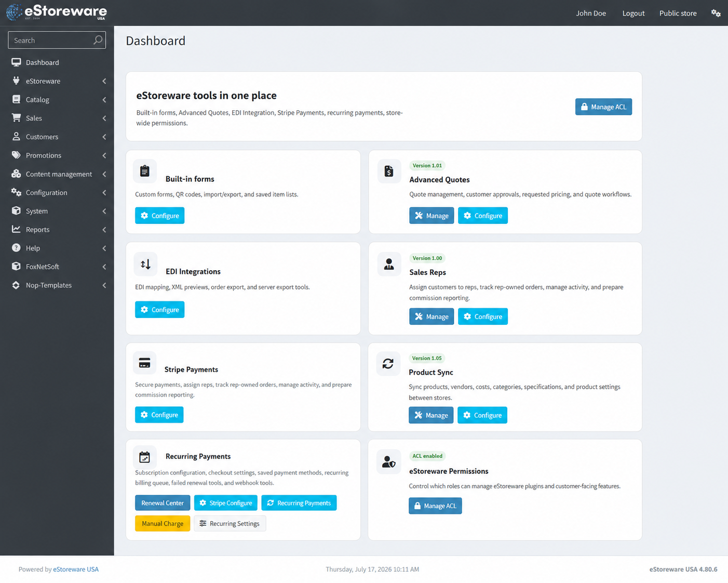Open the Public store link
Viewport: 728px width, 583px height.
(x=678, y=13)
